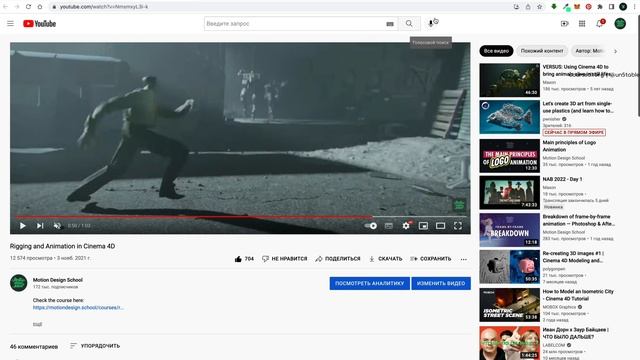
Task: Go to the YouTube home logo
Action: tap(40, 24)
